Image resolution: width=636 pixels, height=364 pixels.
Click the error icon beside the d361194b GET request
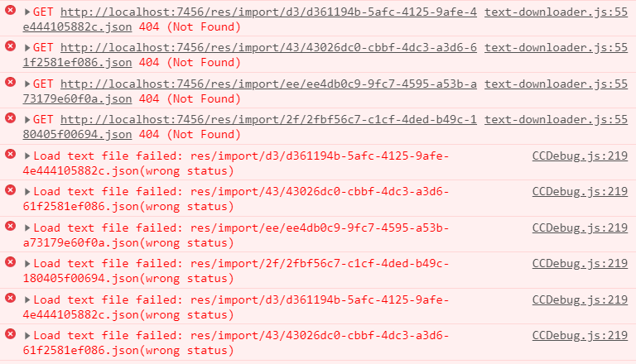pyautogui.click(x=10, y=12)
